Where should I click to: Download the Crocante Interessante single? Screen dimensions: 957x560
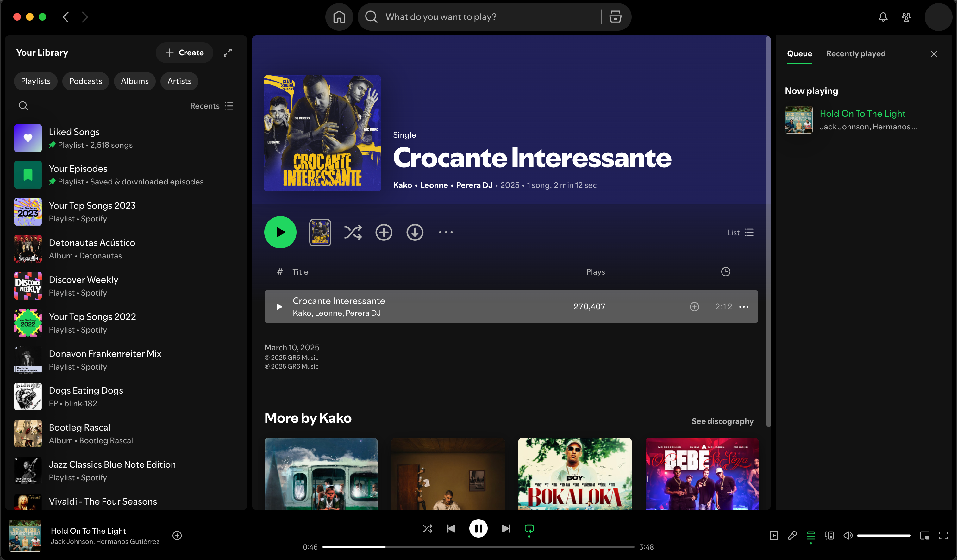click(x=415, y=232)
